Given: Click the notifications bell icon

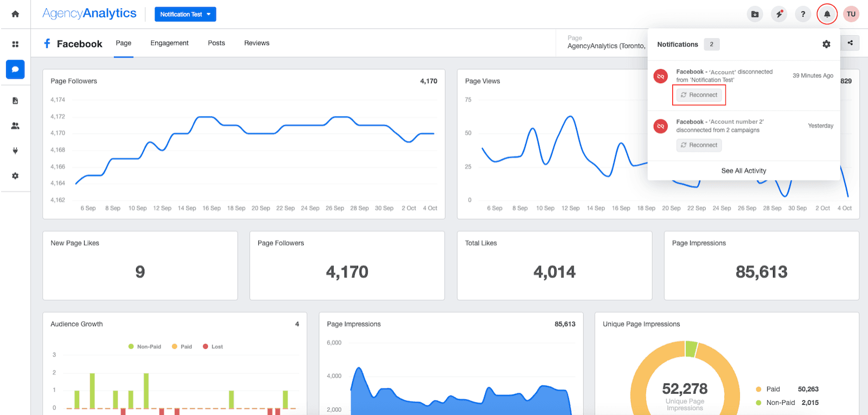Looking at the screenshot, I should [x=827, y=14].
